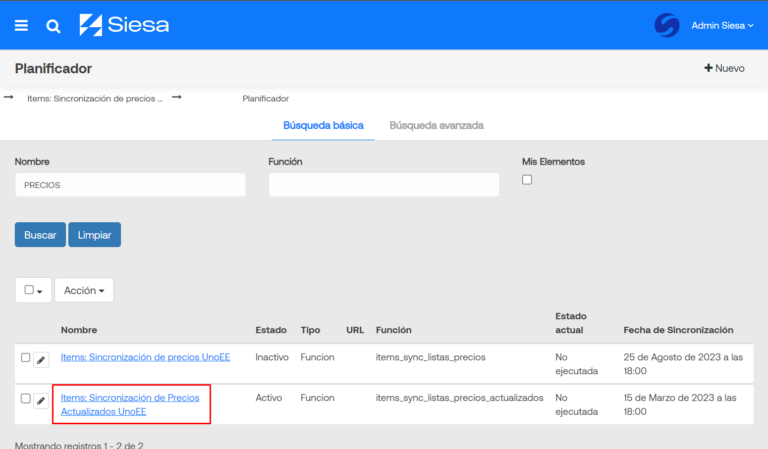Viewport: 768px width, 449px height.
Task: Select the Búsqueda básica tab
Action: [323, 126]
